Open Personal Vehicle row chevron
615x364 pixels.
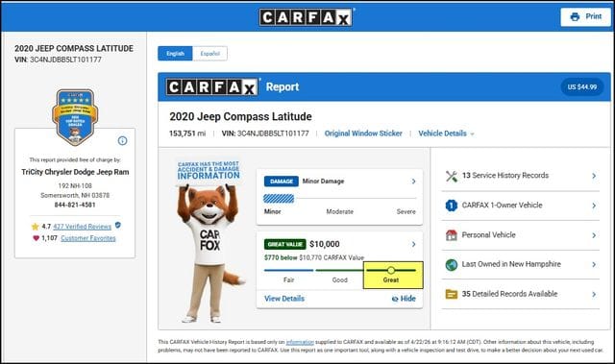[594, 235]
